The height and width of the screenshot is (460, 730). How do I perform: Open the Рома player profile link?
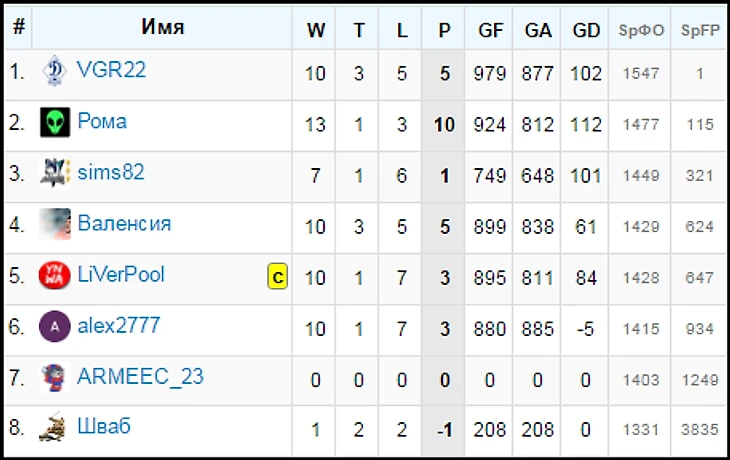point(102,122)
